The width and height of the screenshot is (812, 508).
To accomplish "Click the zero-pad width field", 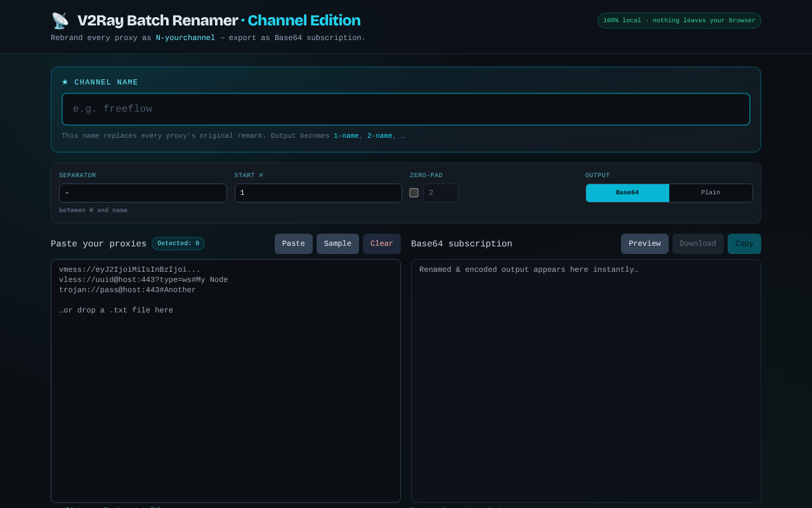I will click(441, 193).
